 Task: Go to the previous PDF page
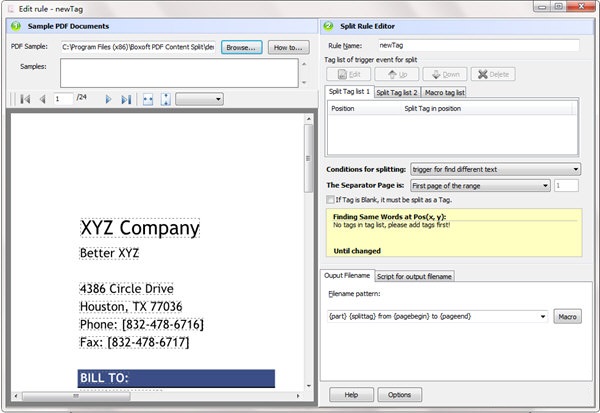tap(42, 100)
